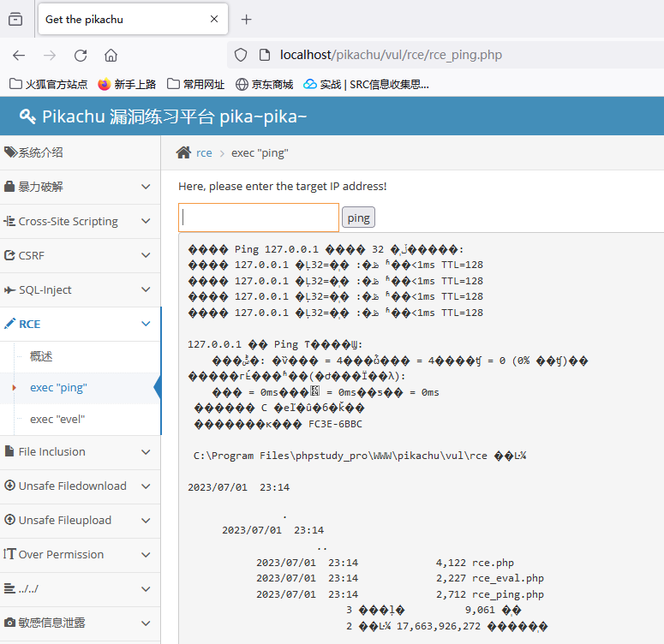Reload the current page

(x=81, y=55)
